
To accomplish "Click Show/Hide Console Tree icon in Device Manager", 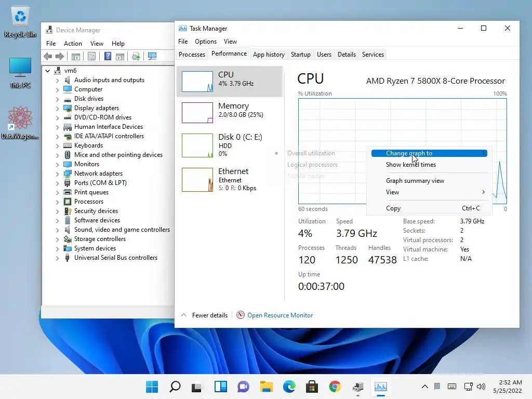I will tap(76, 56).
